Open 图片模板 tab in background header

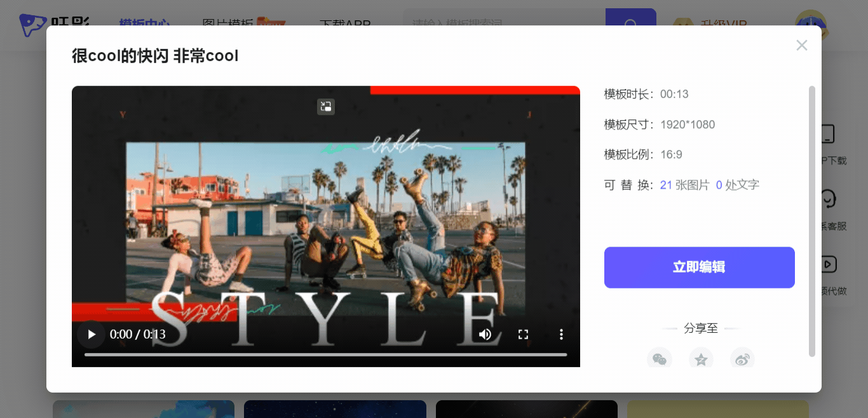click(x=227, y=24)
